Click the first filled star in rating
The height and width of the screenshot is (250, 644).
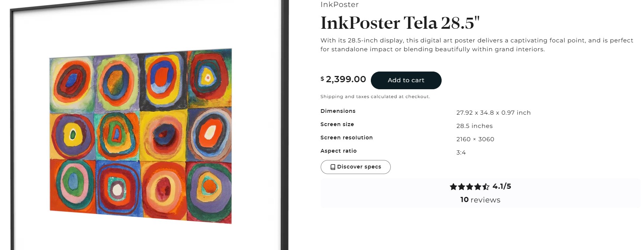point(453,187)
